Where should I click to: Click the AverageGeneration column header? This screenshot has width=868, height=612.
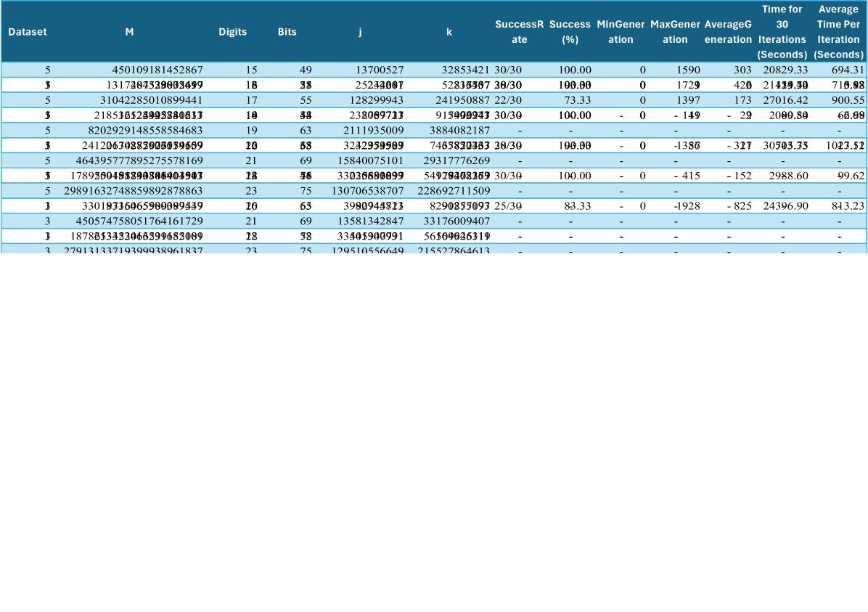pos(728,32)
